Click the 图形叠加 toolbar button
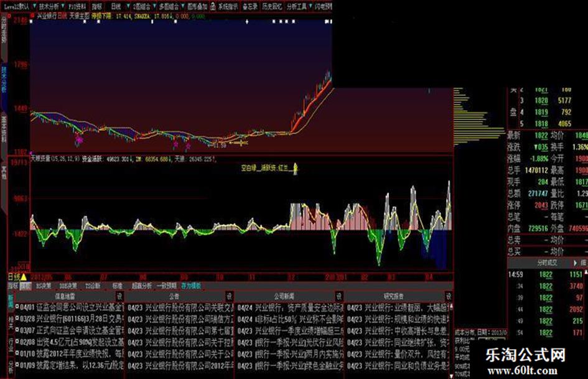 coord(197,6)
